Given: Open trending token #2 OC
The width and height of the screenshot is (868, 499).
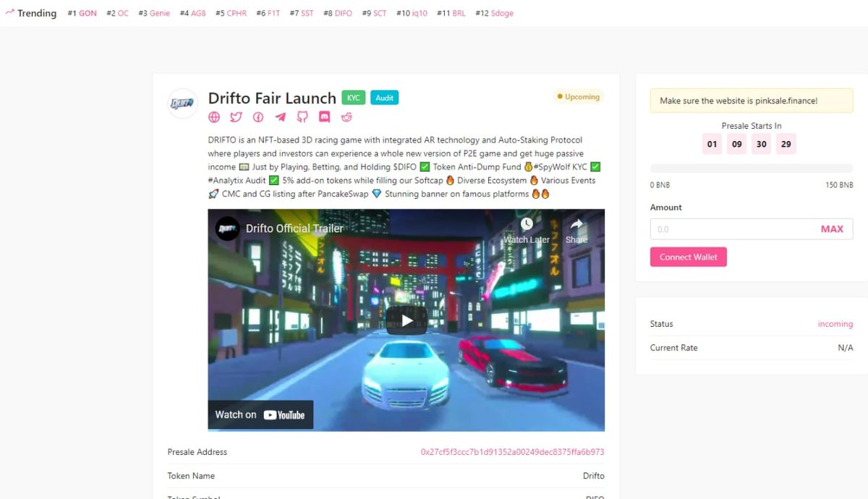Looking at the screenshot, I should pyautogui.click(x=117, y=13).
